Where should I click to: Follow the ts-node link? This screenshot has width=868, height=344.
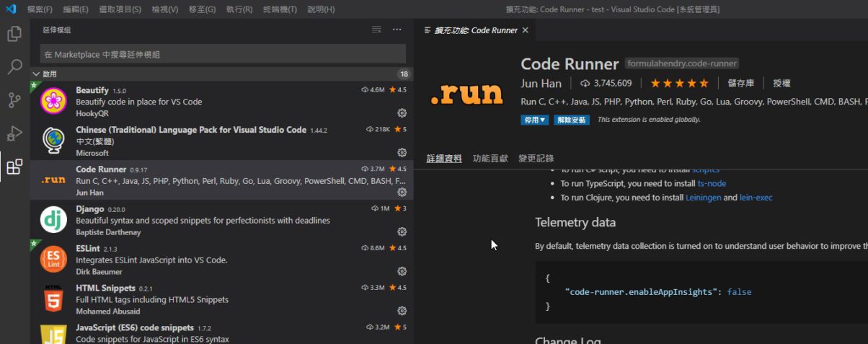[x=712, y=184]
